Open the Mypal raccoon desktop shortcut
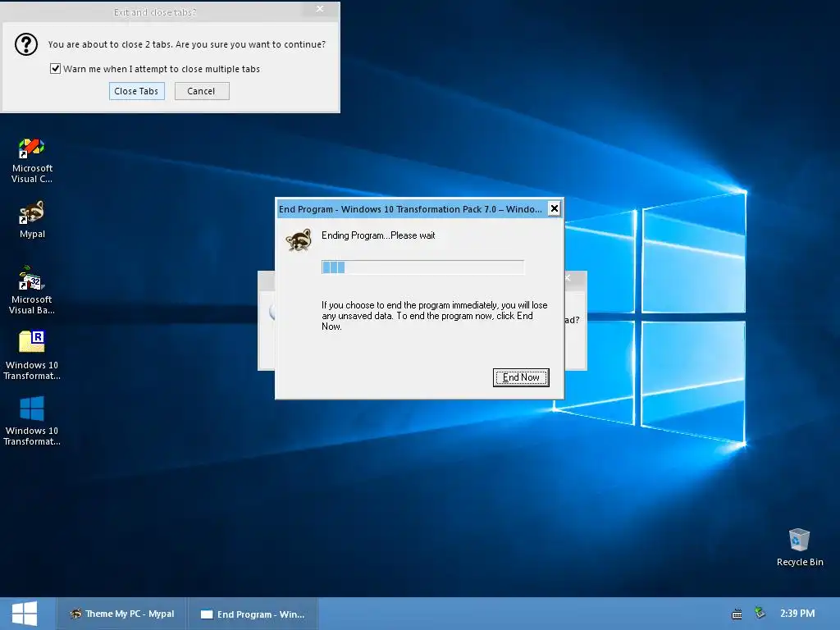The height and width of the screenshot is (630, 840). pos(32,220)
